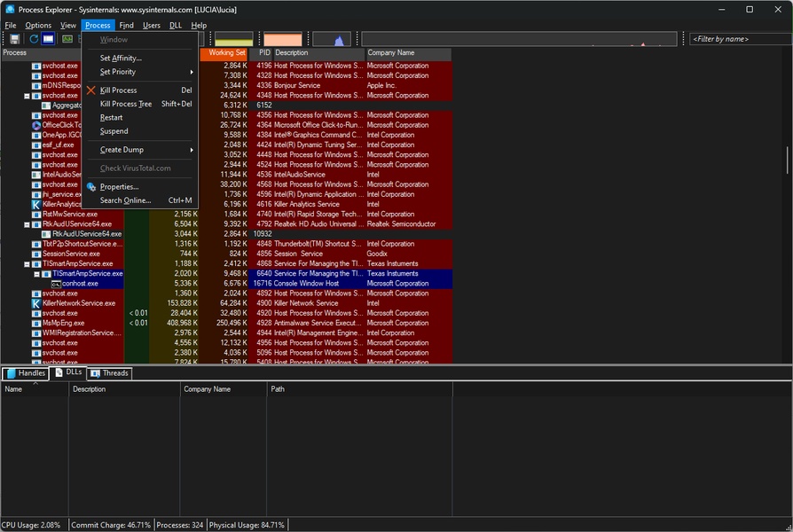
Task: Click the conhost.exe console icon
Action: (55, 284)
